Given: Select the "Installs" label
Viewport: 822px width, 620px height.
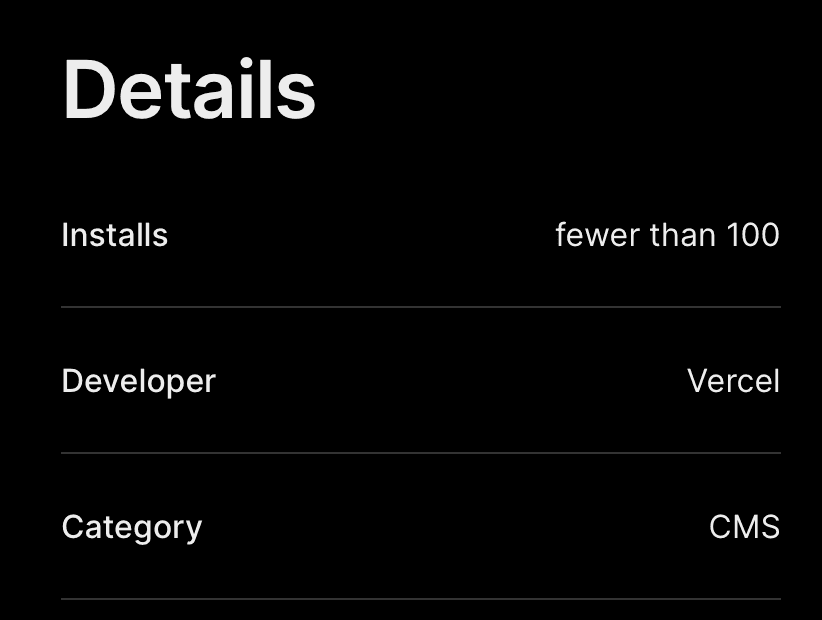Looking at the screenshot, I should coord(114,235).
